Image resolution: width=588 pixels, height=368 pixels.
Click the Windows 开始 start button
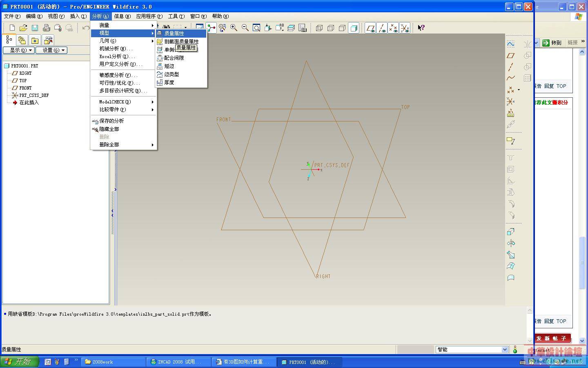[19, 362]
